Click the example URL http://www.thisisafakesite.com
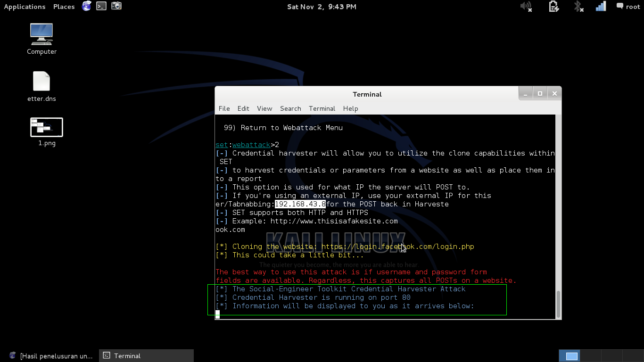This screenshot has height=362, width=644. click(x=334, y=221)
